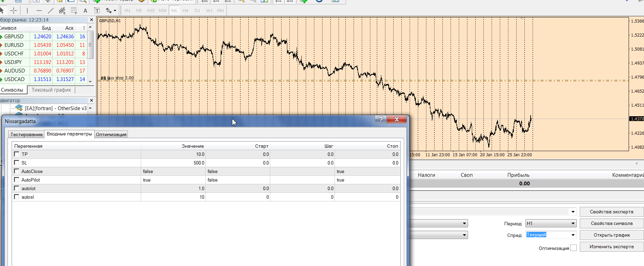Click the Своп column header

click(x=466, y=175)
